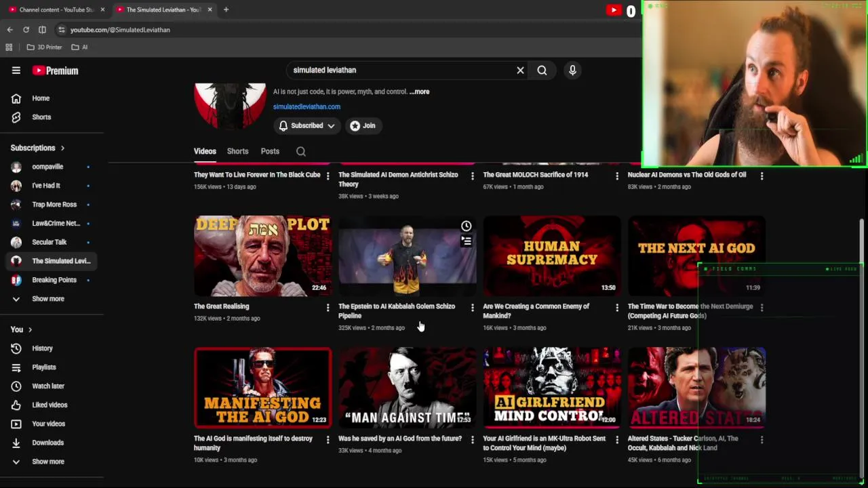Expand Subscriptions section arrow
The width and height of the screenshot is (868, 488).
pyautogui.click(x=62, y=148)
